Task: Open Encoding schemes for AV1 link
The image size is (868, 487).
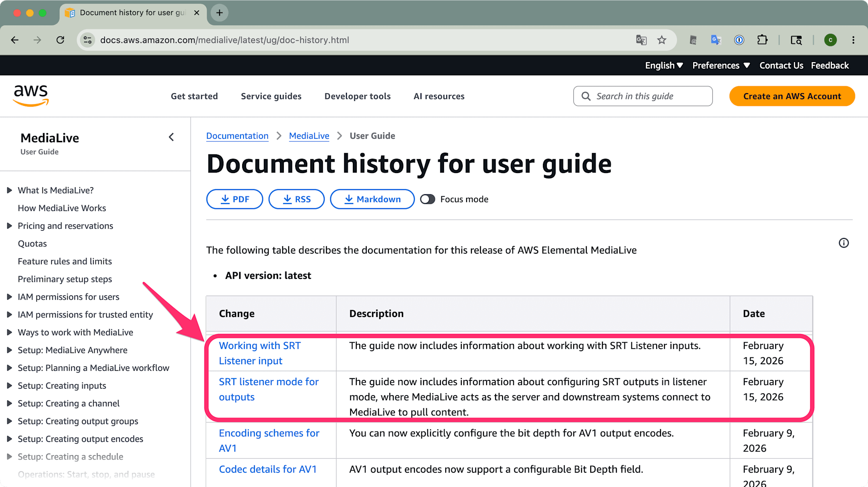Action: (269, 441)
